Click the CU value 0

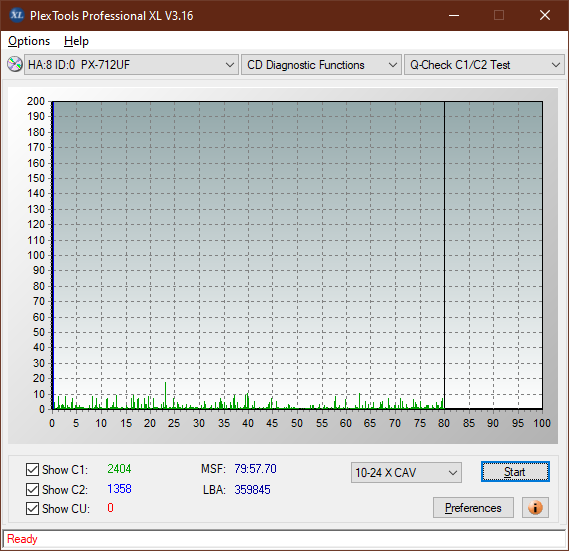tap(110, 508)
